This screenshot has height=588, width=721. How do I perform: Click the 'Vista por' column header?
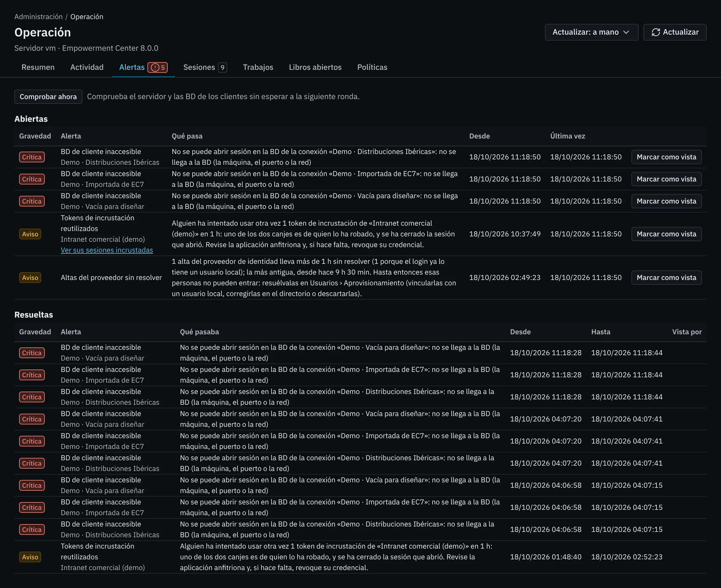(x=687, y=332)
